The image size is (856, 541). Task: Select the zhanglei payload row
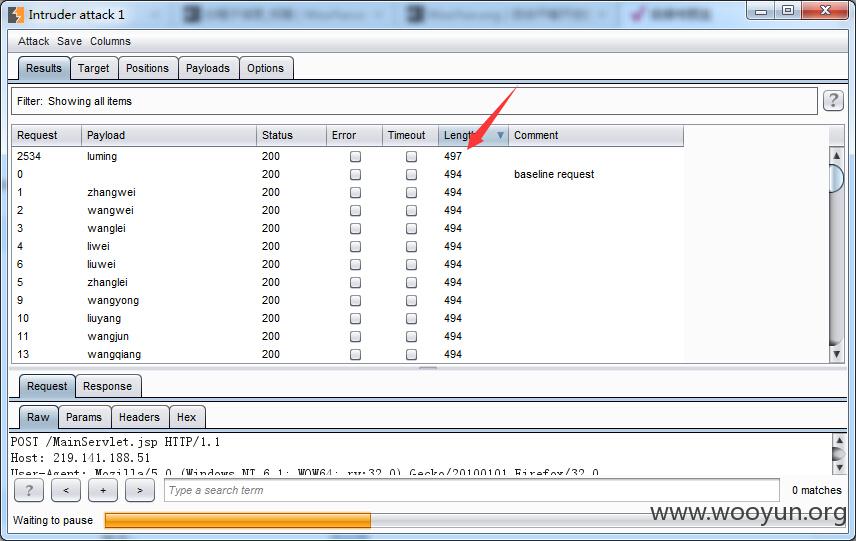(347, 282)
